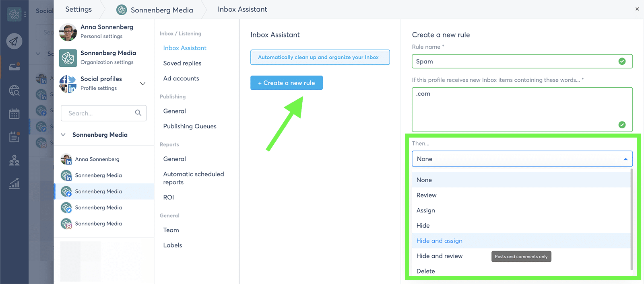Collapse the Sonnenberg Media profile group

[63, 135]
